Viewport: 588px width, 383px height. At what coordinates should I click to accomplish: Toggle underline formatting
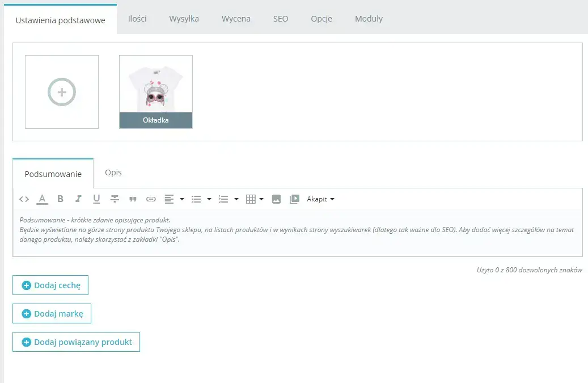pyautogui.click(x=96, y=199)
